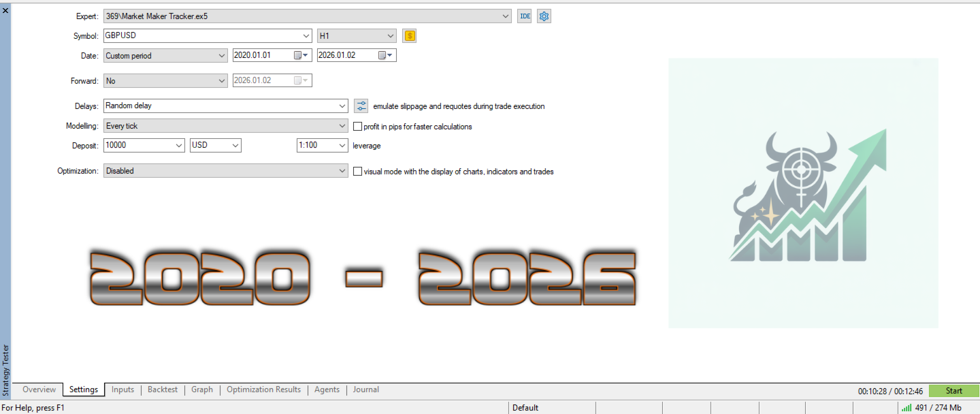Click the green Start button
Image resolution: width=980 pixels, height=414 pixels.
[x=954, y=390]
